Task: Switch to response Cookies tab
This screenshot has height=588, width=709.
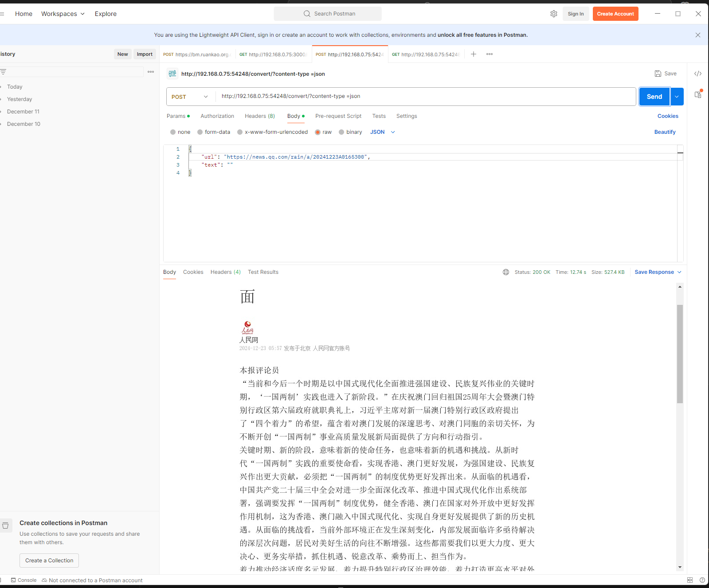Action: (x=193, y=272)
